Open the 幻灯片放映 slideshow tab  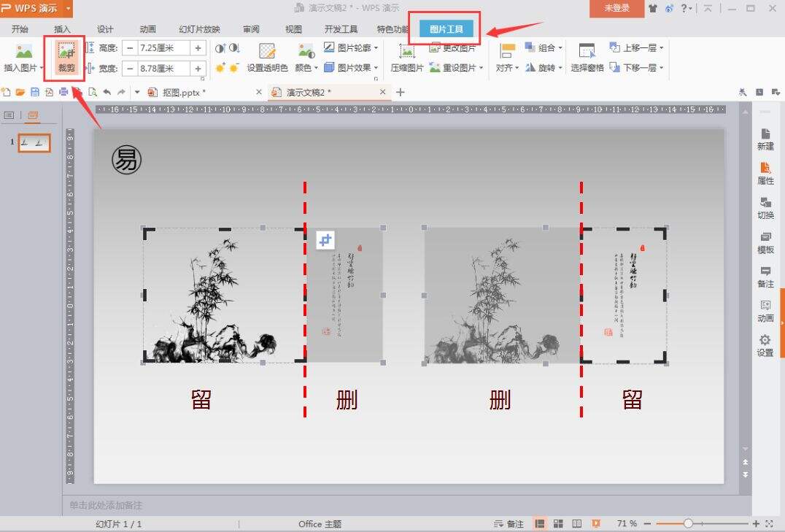pos(199,29)
